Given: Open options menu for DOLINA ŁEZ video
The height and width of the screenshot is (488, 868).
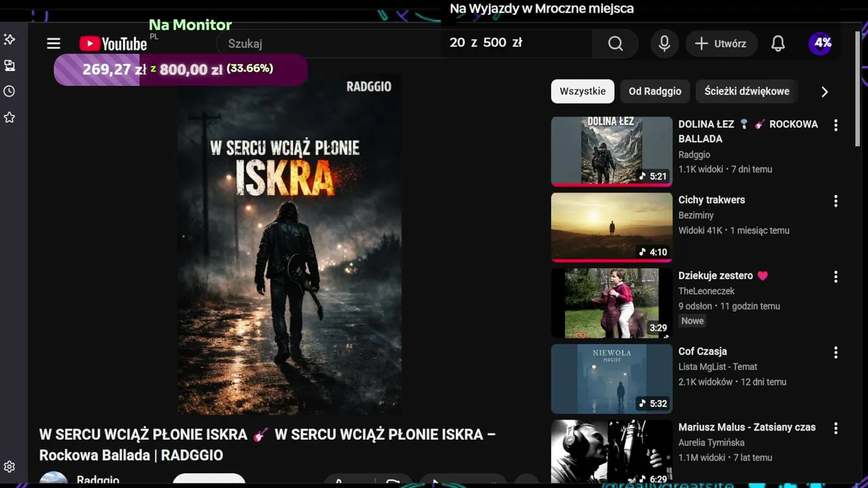Looking at the screenshot, I should 835,125.
